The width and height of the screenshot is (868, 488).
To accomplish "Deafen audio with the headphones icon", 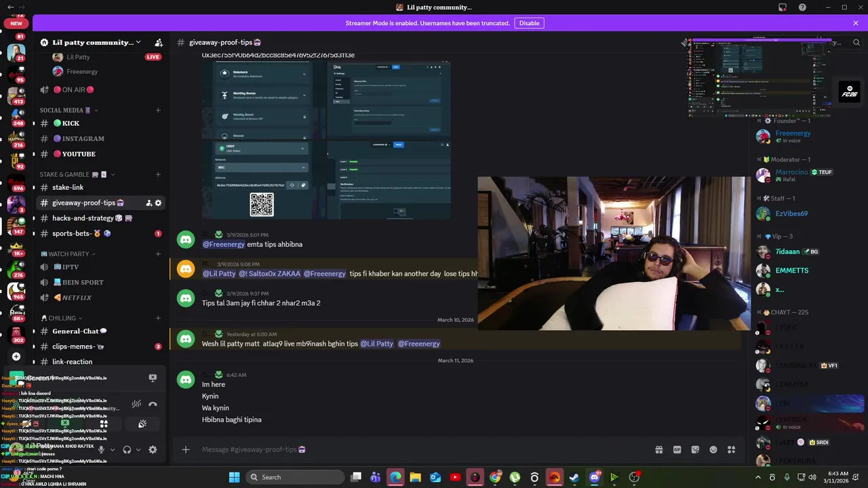I will [x=127, y=449].
